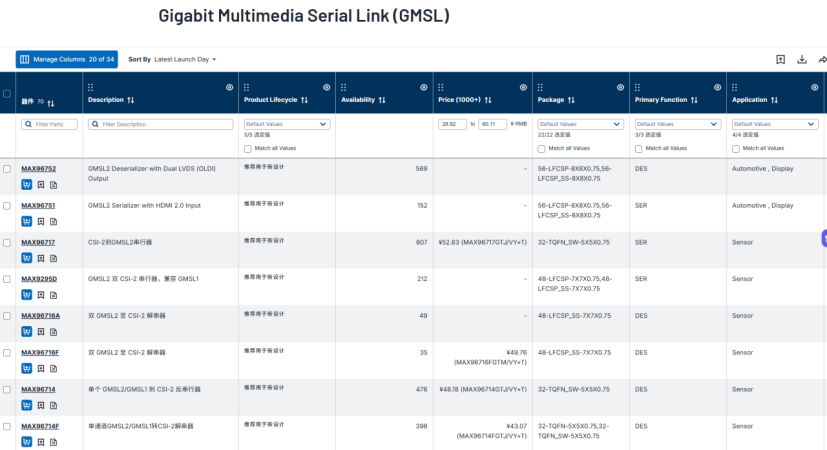Click Filter Parts search field

(x=49, y=124)
